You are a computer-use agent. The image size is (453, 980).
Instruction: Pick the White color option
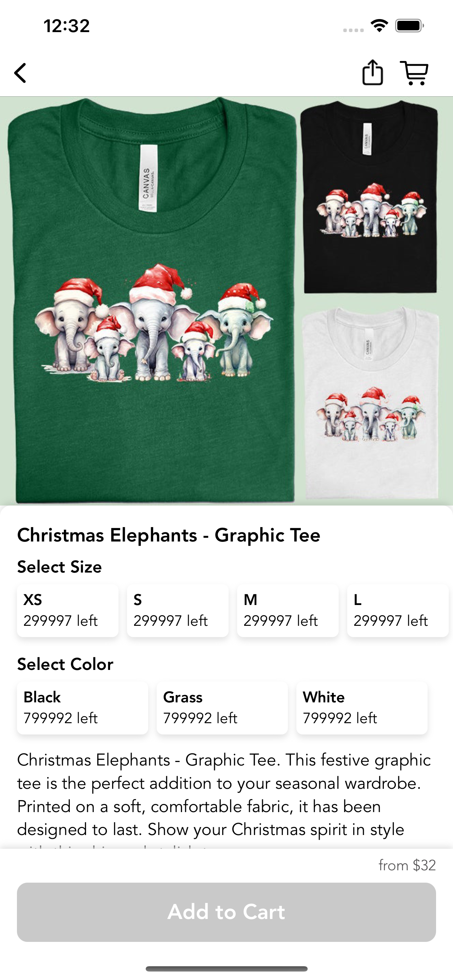[362, 708]
